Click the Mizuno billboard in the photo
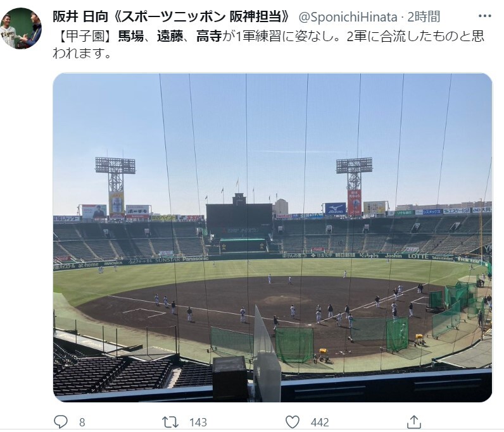Image resolution: width=504 pixels, height=432 pixels. [x=335, y=209]
